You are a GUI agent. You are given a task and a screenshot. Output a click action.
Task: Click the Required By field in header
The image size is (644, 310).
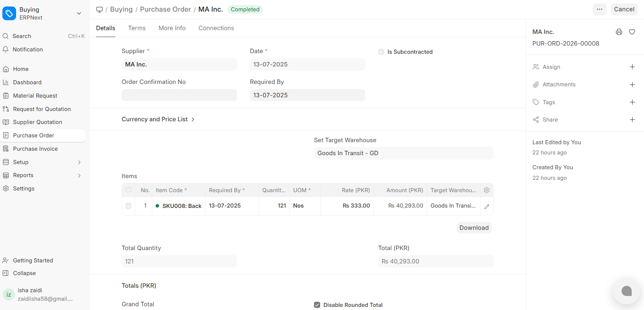tap(307, 95)
